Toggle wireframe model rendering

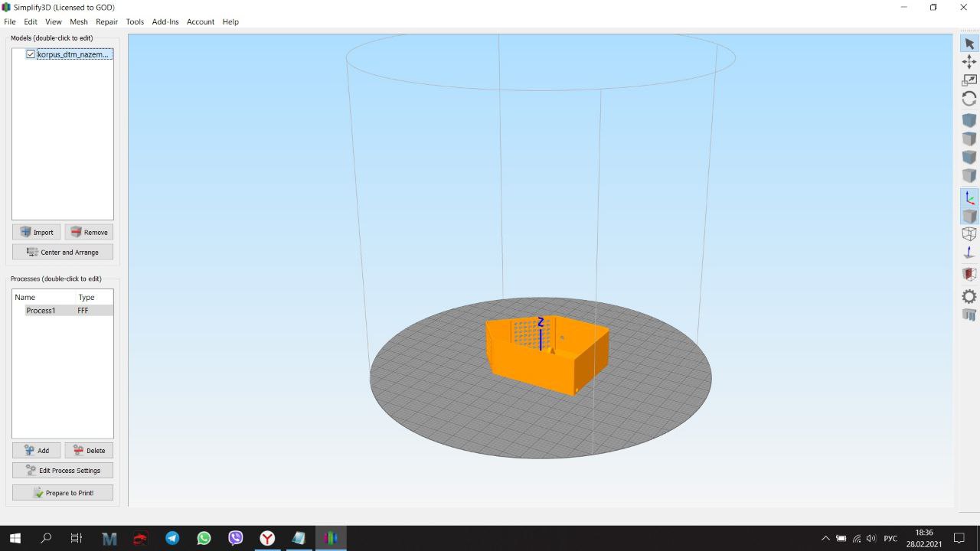[x=969, y=234]
